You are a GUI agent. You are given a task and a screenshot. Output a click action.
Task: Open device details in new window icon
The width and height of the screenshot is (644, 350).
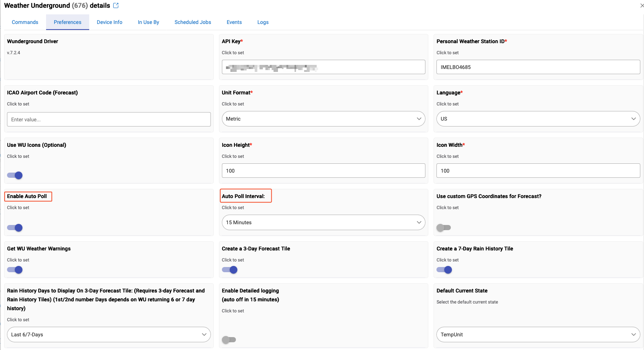(116, 6)
